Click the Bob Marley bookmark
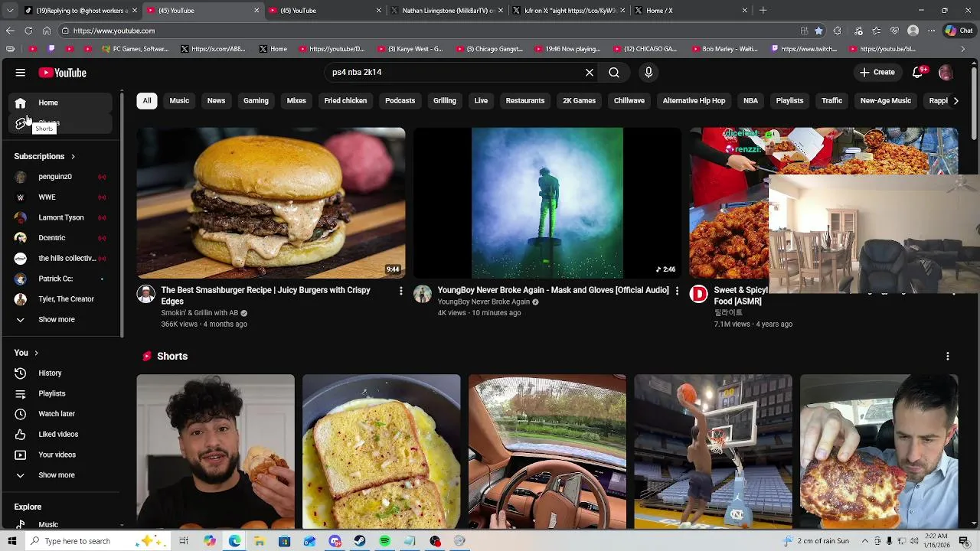The height and width of the screenshot is (551, 980). (724, 49)
